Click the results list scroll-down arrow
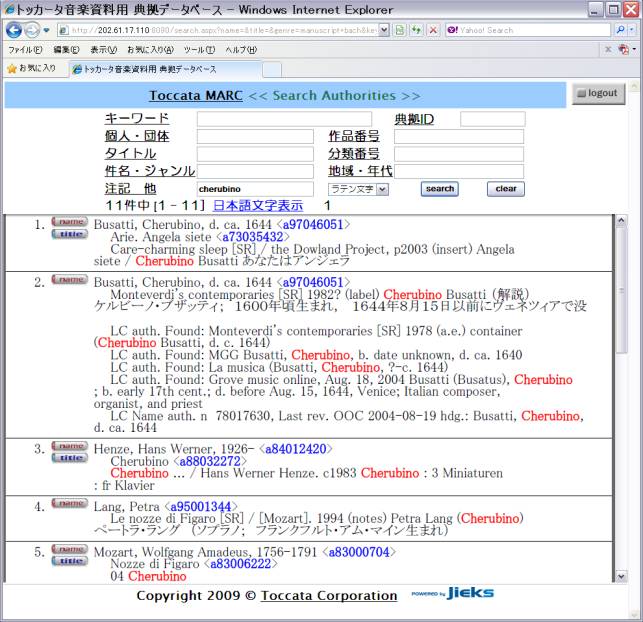643x622 pixels. pyautogui.click(x=621, y=576)
